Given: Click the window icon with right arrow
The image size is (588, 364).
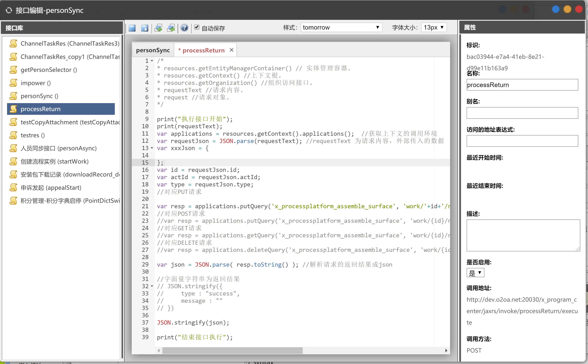Looking at the screenshot, I should 158,28.
